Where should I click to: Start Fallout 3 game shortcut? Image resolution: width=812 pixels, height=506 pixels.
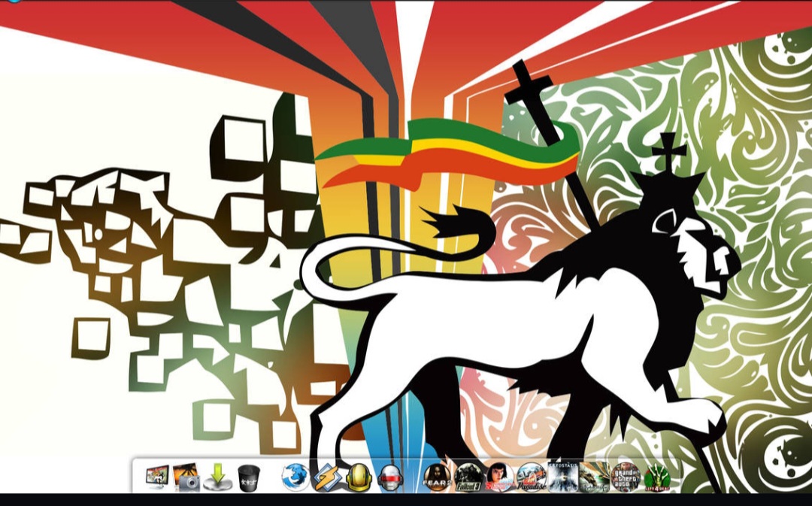[468, 477]
